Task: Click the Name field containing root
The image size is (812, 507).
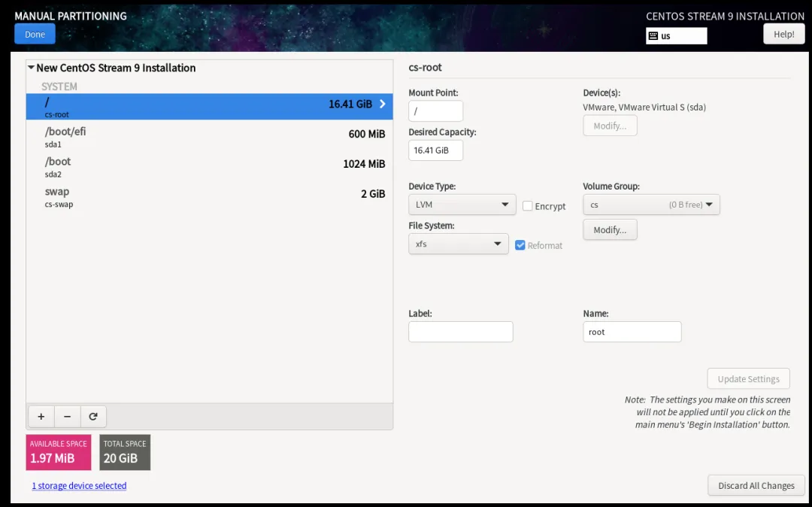Action: tap(632, 332)
